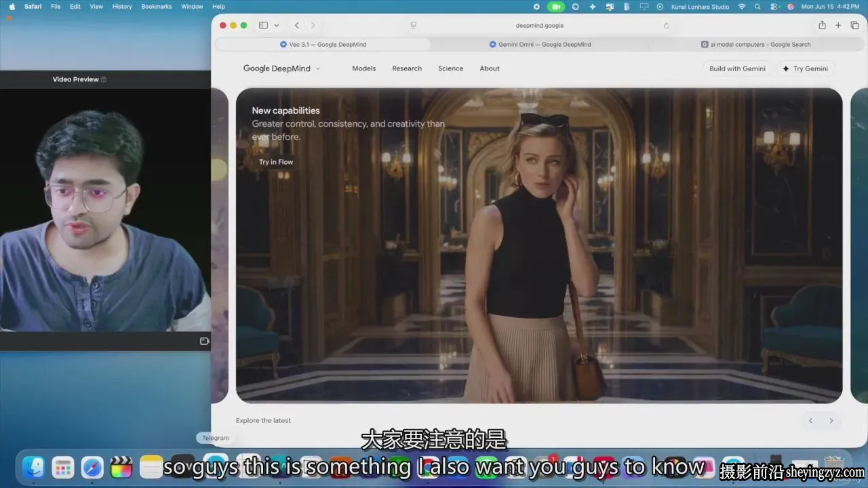Click the Try Gemini button

pos(806,68)
